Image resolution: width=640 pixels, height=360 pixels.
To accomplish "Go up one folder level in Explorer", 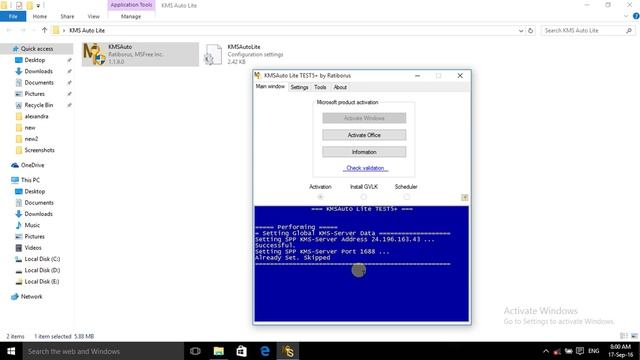I will [x=44, y=30].
